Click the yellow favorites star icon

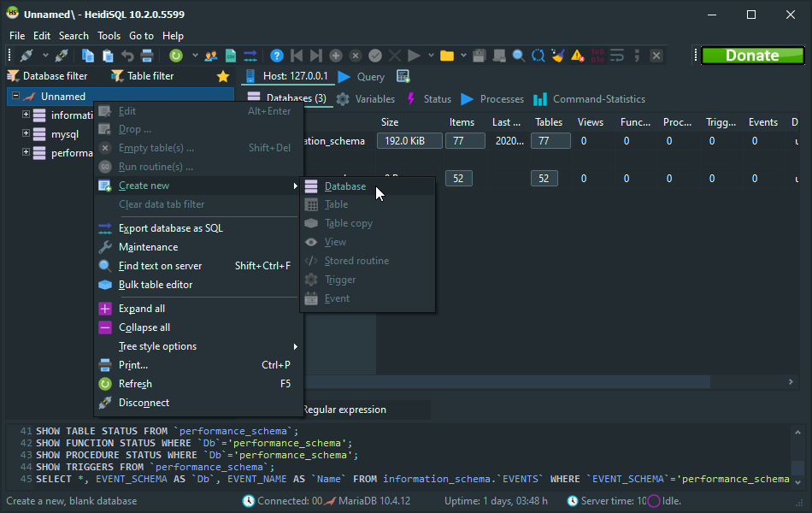223,76
